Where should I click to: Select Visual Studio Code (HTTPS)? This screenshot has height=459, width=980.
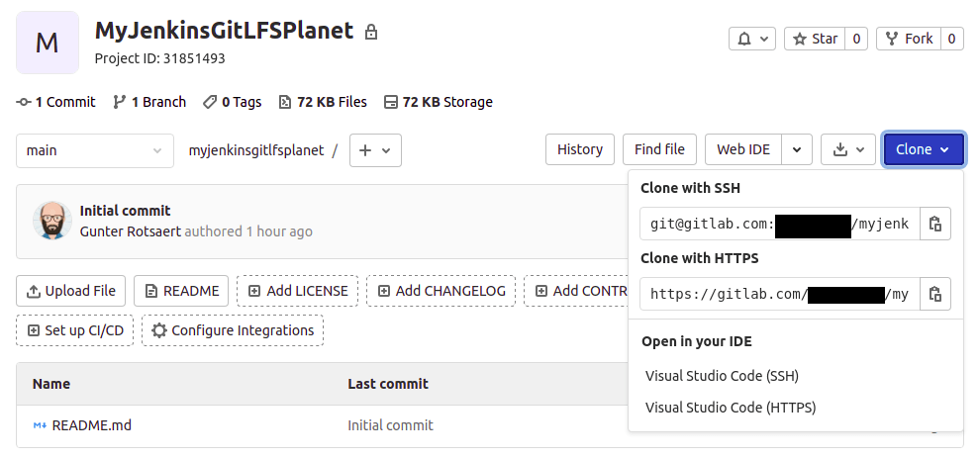coord(730,407)
